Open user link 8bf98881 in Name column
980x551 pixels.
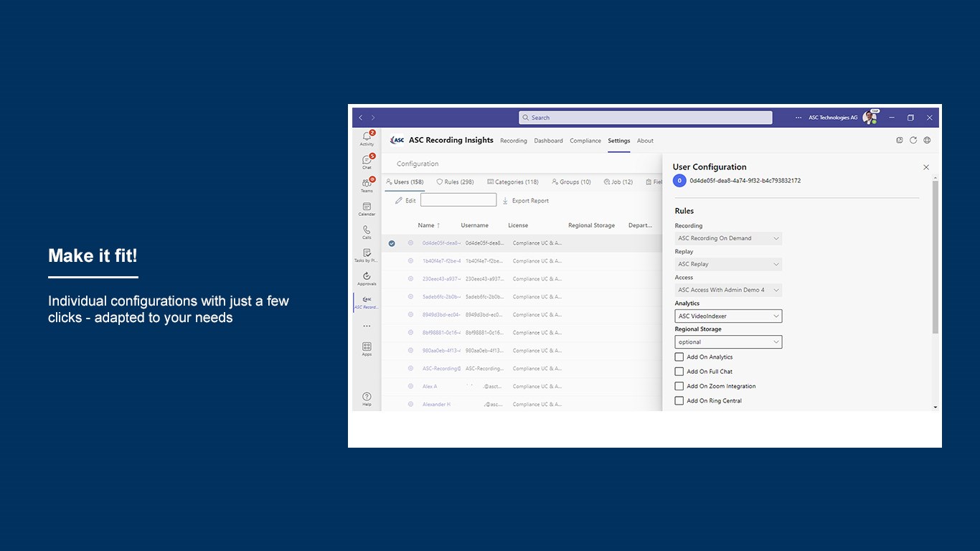(x=441, y=332)
